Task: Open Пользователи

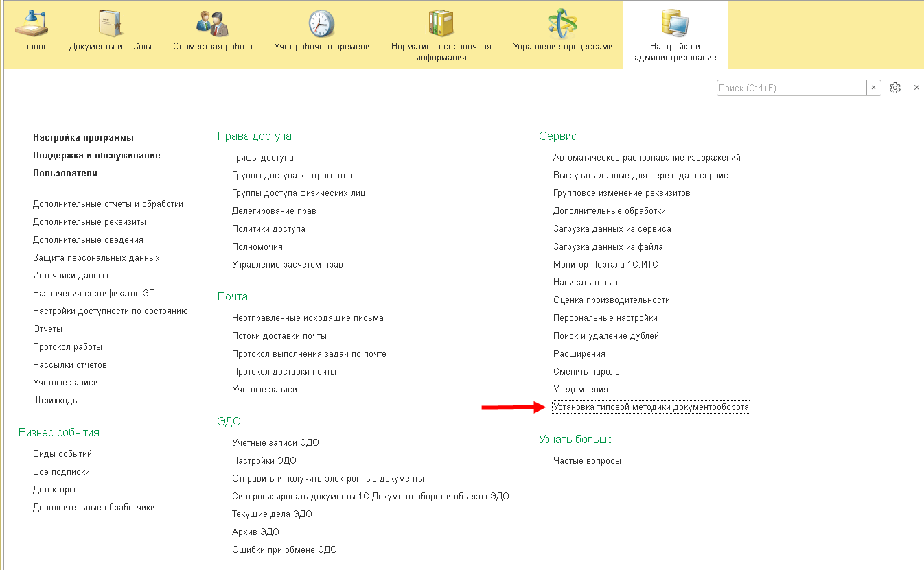Action: 65,174
